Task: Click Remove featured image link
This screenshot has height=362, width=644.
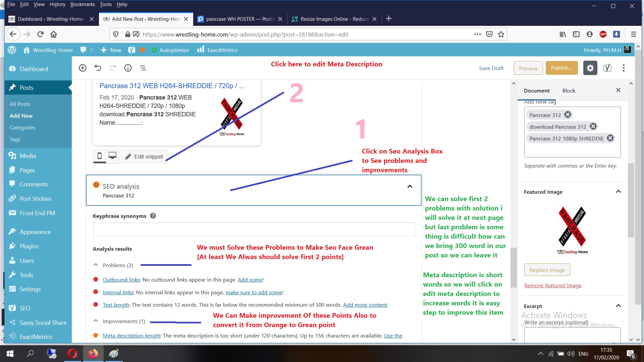Action: point(553,285)
